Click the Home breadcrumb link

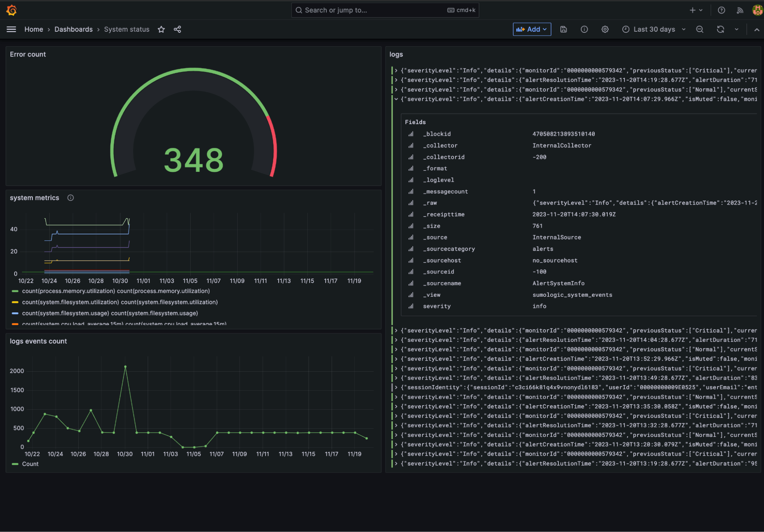[34, 29]
